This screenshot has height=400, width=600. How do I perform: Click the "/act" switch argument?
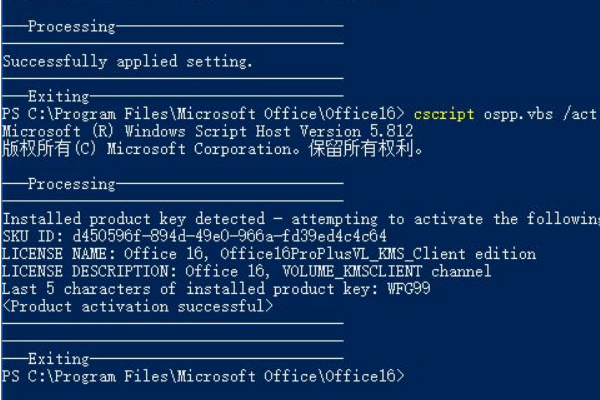581,114
